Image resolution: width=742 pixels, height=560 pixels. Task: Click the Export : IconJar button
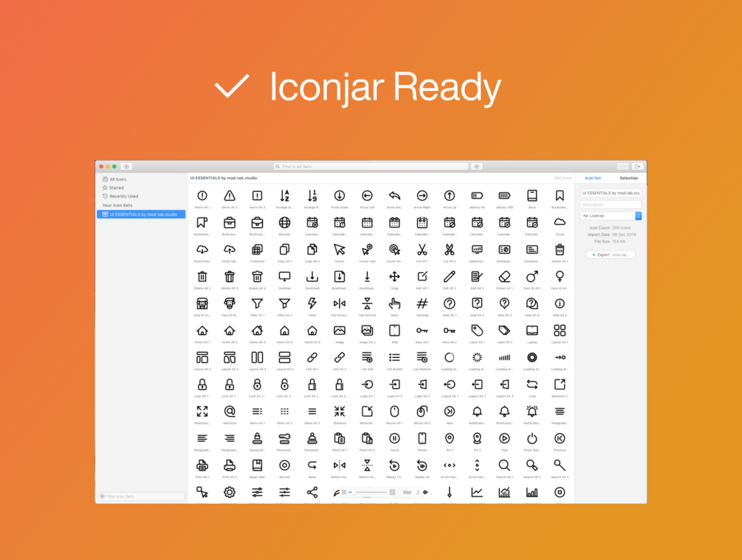tap(611, 255)
